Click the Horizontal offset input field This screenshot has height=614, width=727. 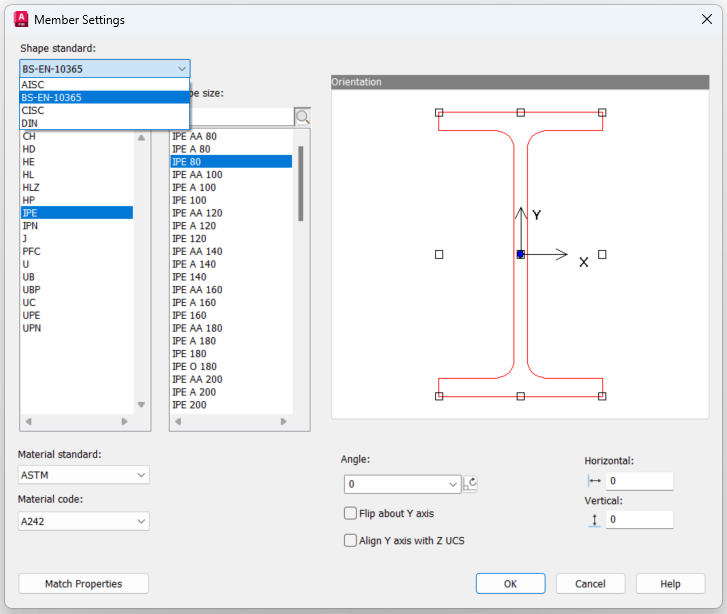[639, 481]
